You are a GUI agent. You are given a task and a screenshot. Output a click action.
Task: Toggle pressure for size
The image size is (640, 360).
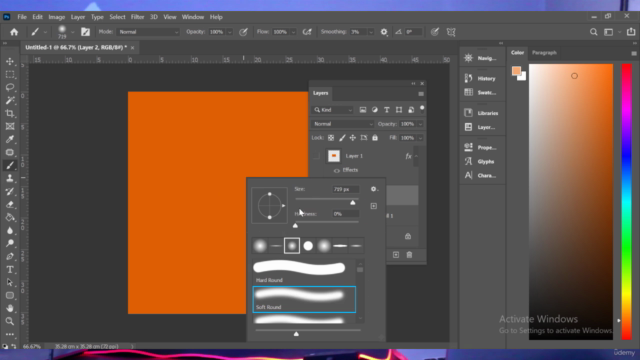tap(435, 32)
